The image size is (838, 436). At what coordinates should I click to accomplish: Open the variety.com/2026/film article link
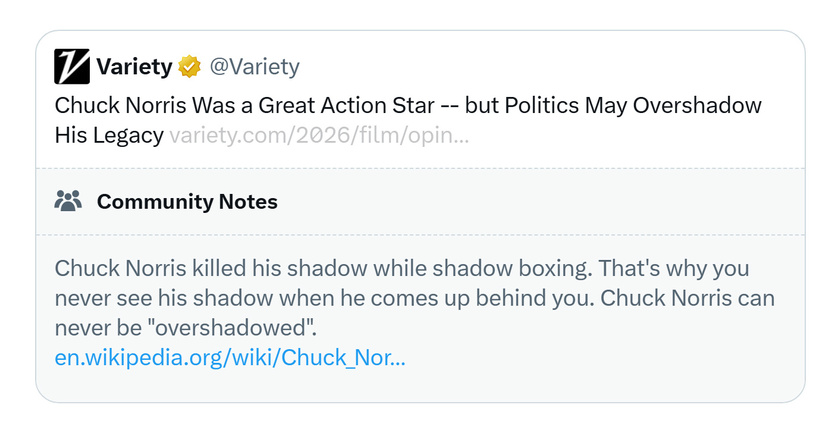pos(319,135)
